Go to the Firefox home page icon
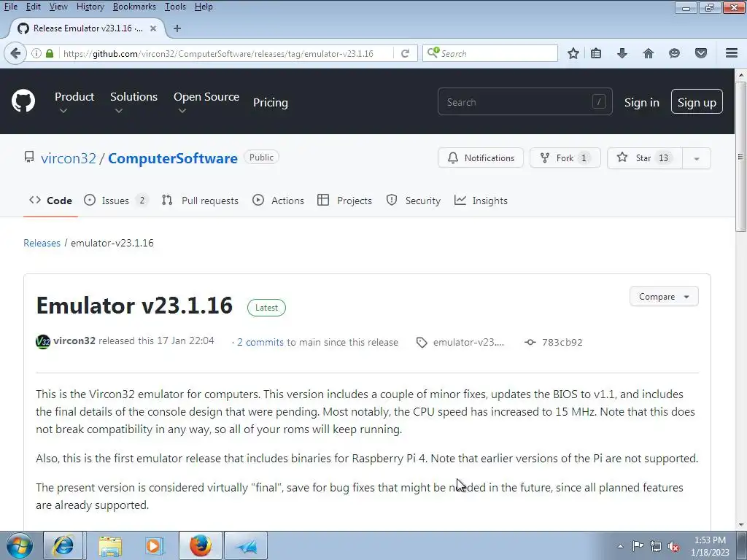The image size is (747, 560). point(648,53)
